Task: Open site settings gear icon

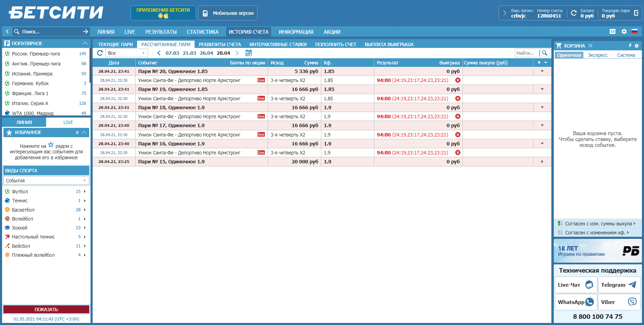Action: (624, 31)
